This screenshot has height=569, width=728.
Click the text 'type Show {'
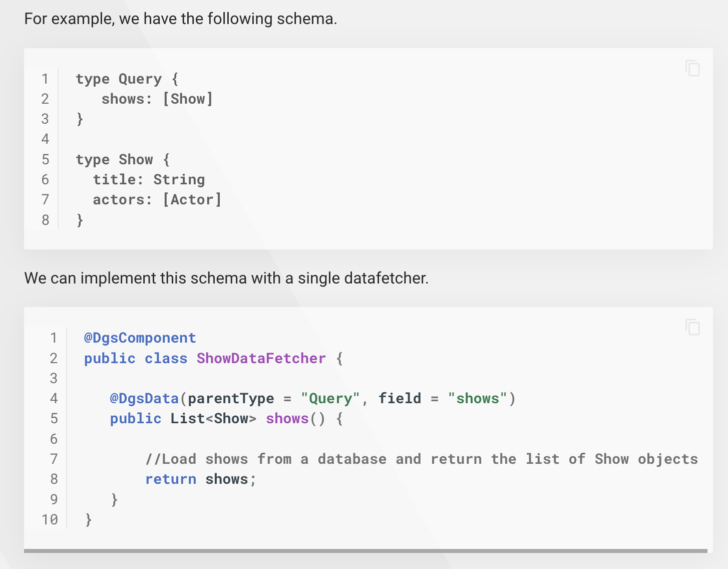[x=123, y=160]
